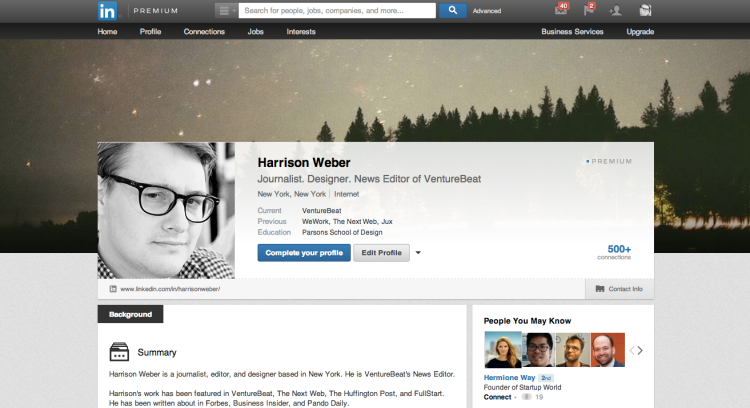Click the Upgrade link
This screenshot has height=408, width=750.
[640, 32]
